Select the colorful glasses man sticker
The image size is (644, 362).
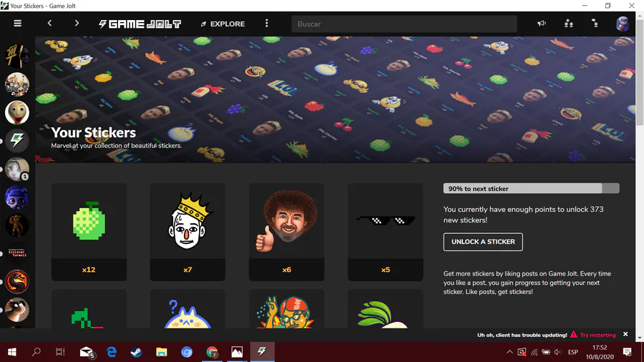tap(286, 308)
